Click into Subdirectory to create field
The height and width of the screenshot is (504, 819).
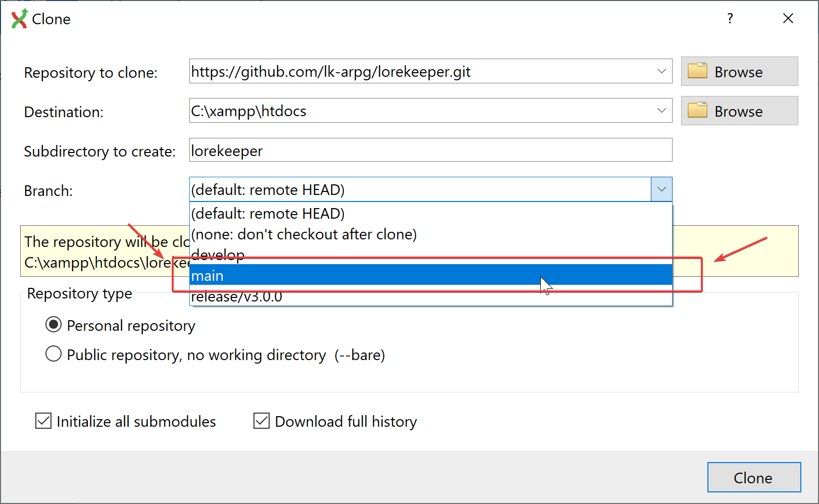pyautogui.click(x=430, y=150)
